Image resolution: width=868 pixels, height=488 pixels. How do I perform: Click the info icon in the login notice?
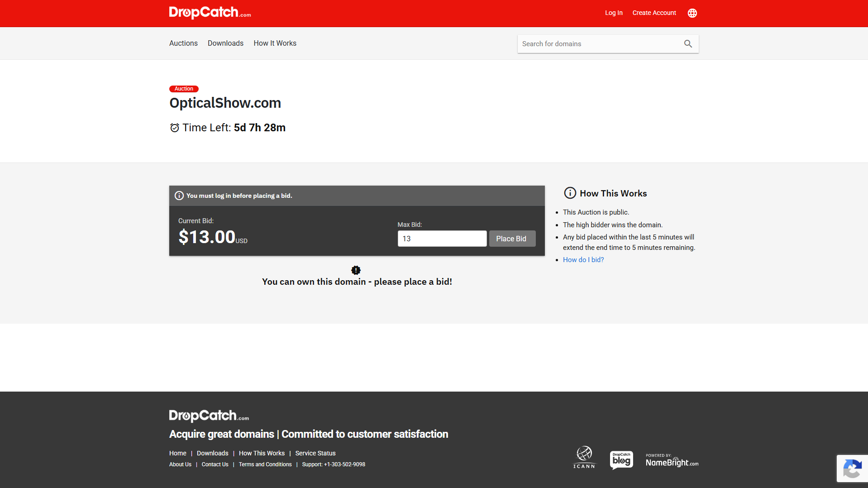(x=179, y=196)
